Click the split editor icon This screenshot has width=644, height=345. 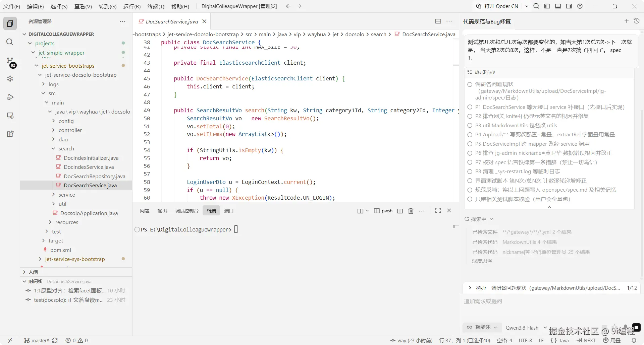[x=438, y=21]
